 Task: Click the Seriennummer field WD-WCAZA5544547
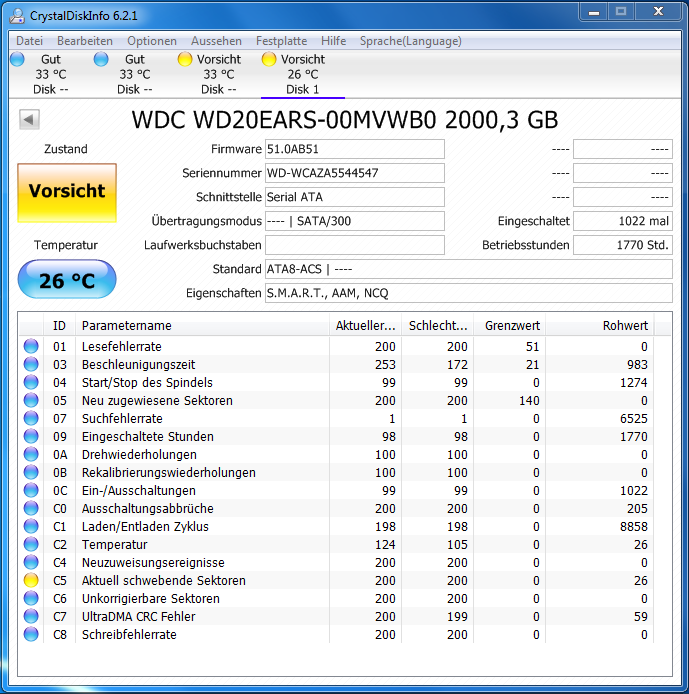pos(354,173)
